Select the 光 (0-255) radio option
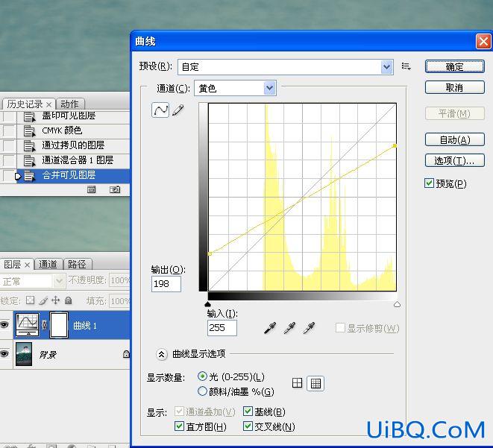The image size is (493, 448). coord(202,376)
